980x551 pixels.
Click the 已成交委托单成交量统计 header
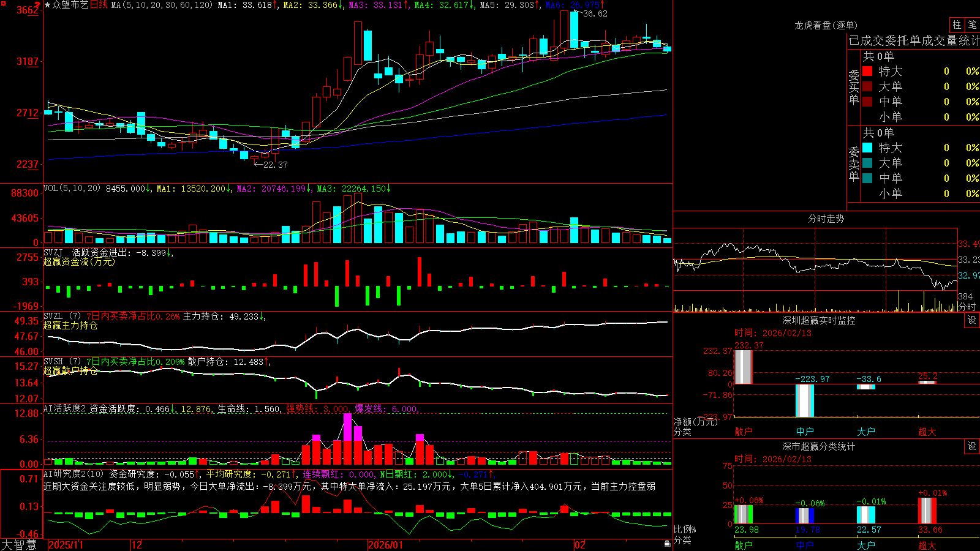coord(914,40)
